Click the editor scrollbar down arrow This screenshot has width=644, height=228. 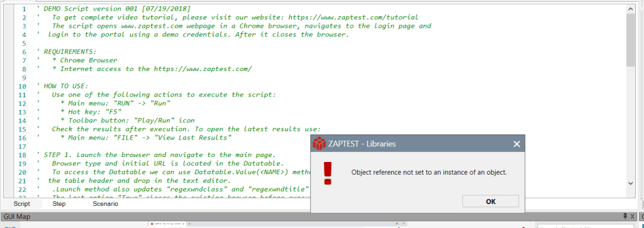pos(631,183)
